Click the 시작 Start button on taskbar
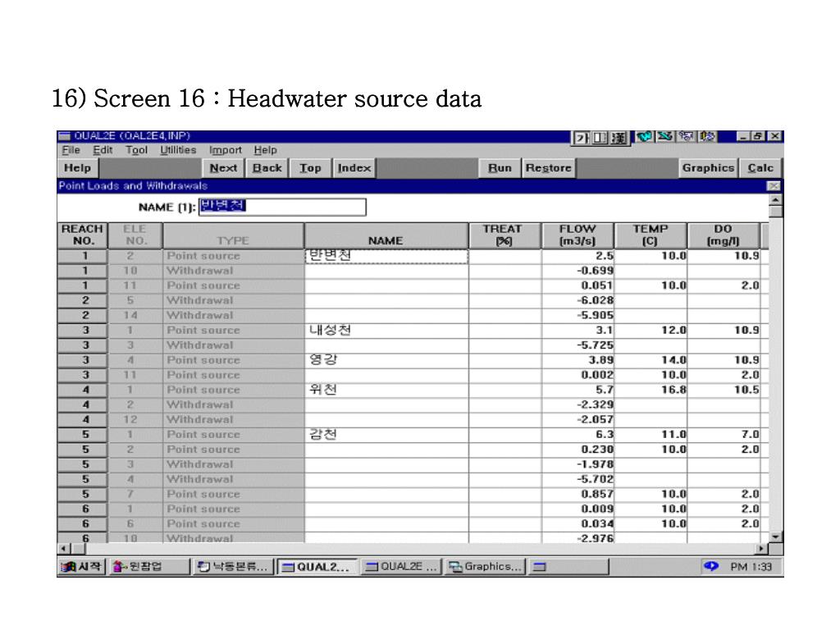 click(81, 567)
